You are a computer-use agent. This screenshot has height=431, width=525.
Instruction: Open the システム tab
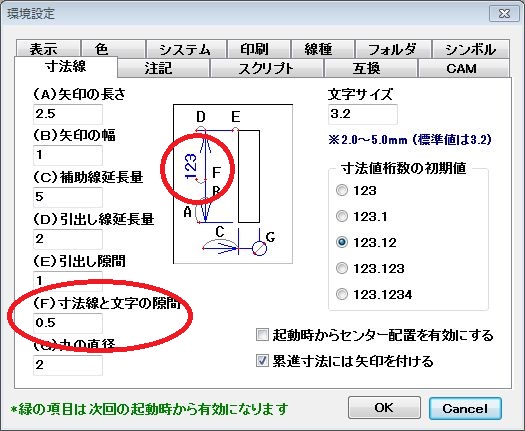pyautogui.click(x=186, y=49)
